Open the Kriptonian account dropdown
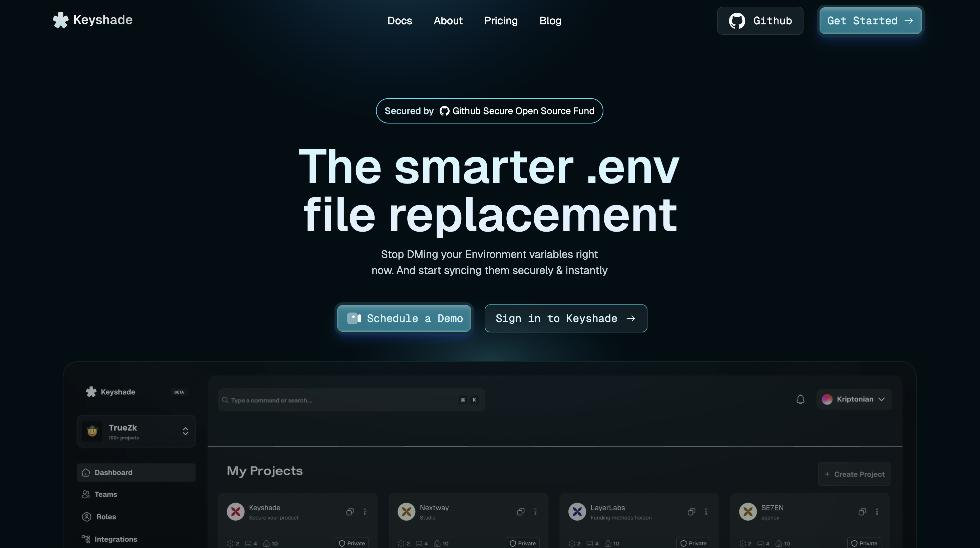The width and height of the screenshot is (980, 548). 854,399
